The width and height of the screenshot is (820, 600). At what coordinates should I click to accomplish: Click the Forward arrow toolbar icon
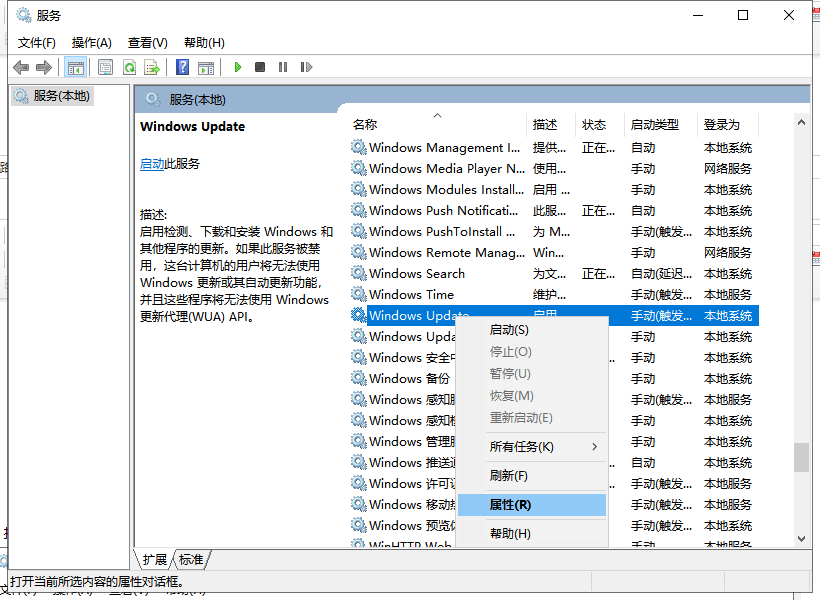(x=44, y=67)
